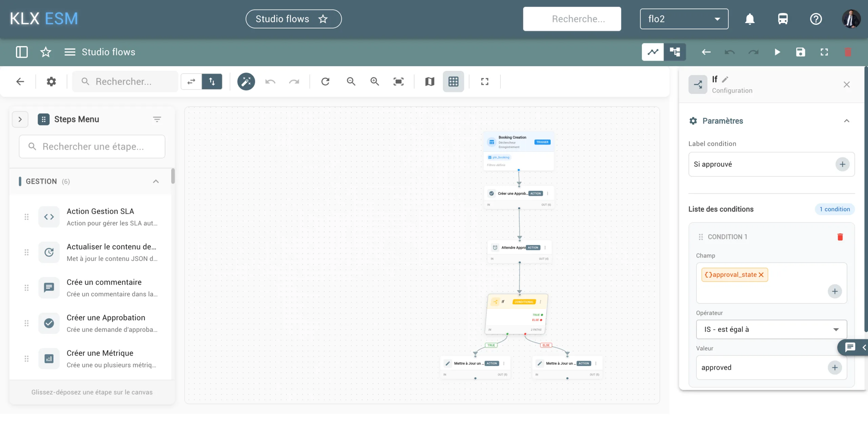Image resolution: width=868 pixels, height=442 pixels.
Task: Open the operator dropdown IS - est égal à
Action: pyautogui.click(x=771, y=329)
